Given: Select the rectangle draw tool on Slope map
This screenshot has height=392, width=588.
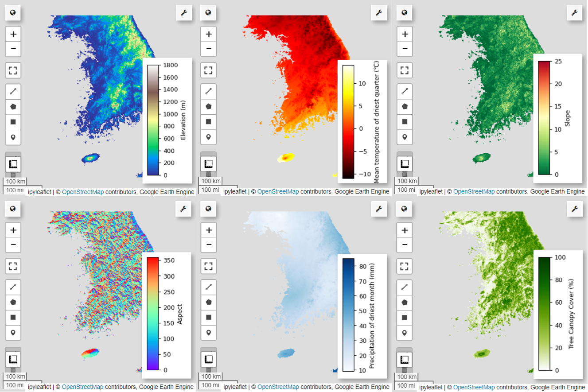Looking at the screenshot, I should (405, 122).
